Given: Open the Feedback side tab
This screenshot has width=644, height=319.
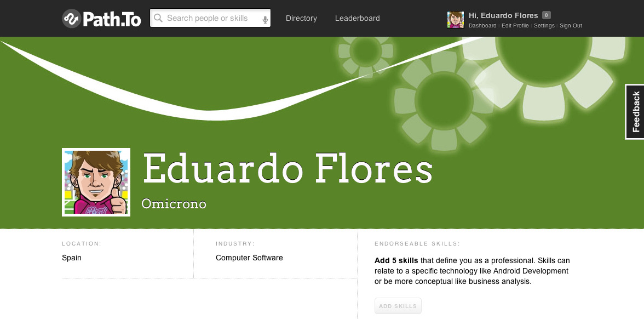Looking at the screenshot, I should (x=635, y=112).
